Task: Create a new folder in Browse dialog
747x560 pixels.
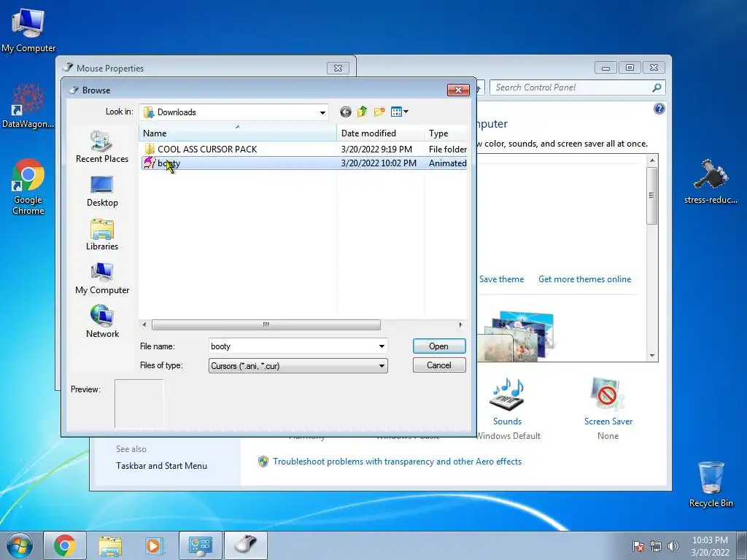Action: (x=379, y=112)
